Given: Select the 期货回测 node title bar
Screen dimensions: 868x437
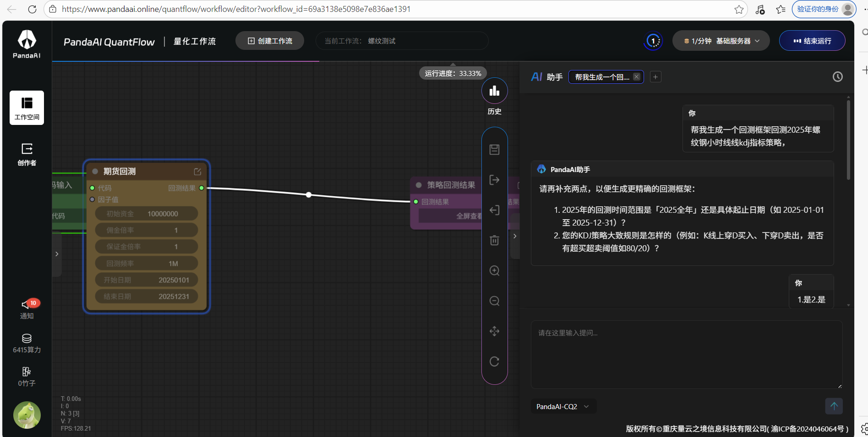Looking at the screenshot, I should [147, 172].
